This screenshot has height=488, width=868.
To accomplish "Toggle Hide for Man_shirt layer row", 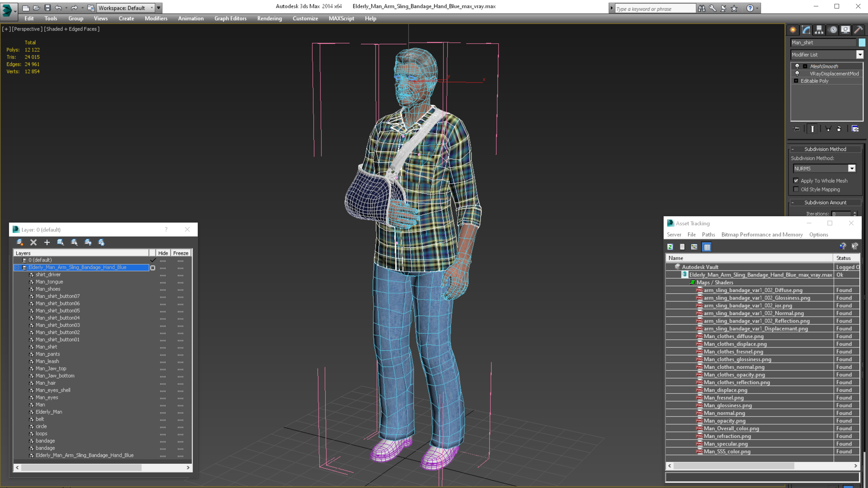I will pos(163,347).
